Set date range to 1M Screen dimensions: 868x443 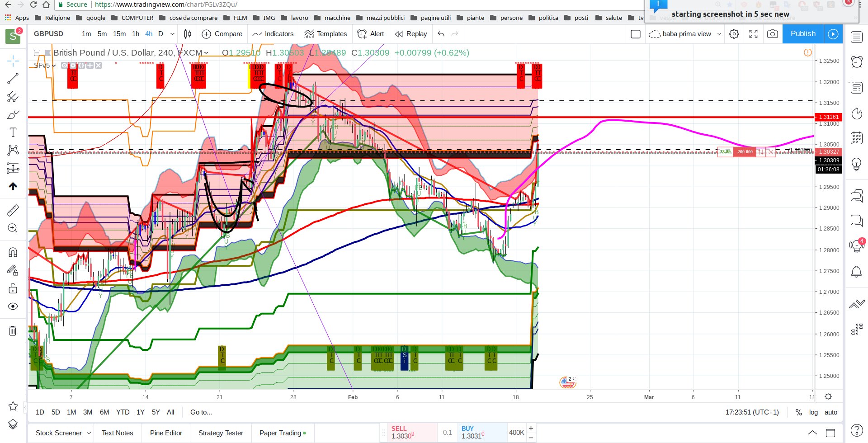(71, 412)
